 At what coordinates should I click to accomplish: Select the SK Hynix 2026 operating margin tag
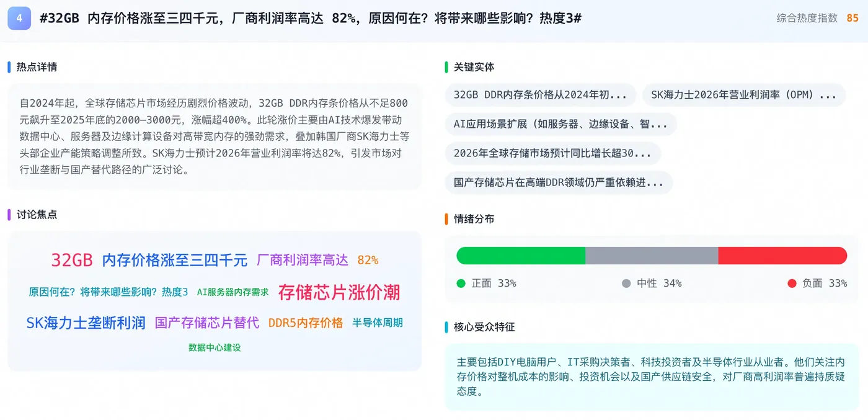[743, 95]
